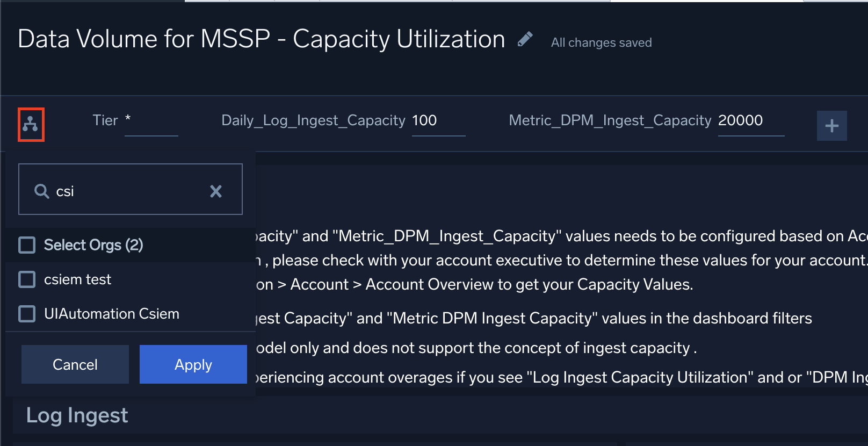Screen dimensions: 868x446
Task: Click the dashboard title text
Action: click(x=261, y=39)
